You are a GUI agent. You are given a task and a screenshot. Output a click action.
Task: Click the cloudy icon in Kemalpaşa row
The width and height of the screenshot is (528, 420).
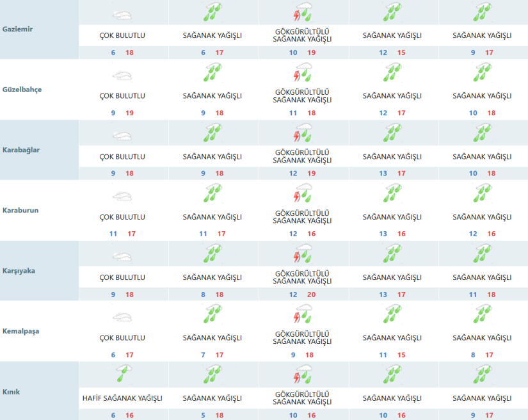(x=122, y=316)
